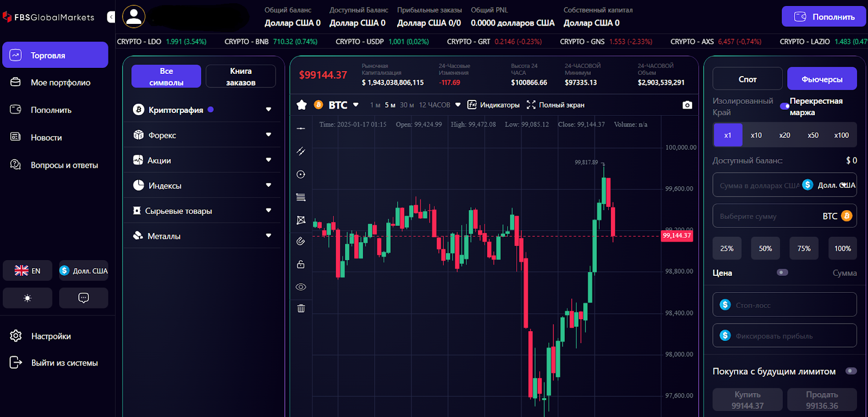The image size is (868, 417).
Task: Select the horizontal line drawing tool
Action: pos(301,128)
